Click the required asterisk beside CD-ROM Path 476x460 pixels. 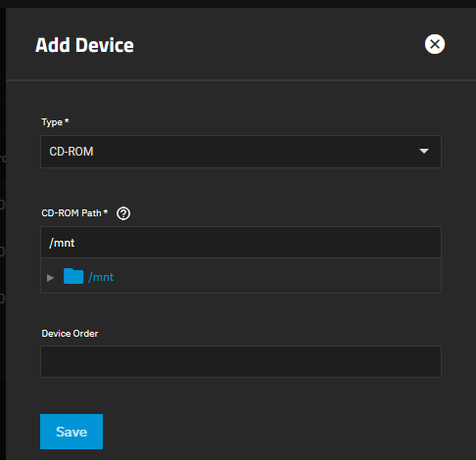point(106,211)
